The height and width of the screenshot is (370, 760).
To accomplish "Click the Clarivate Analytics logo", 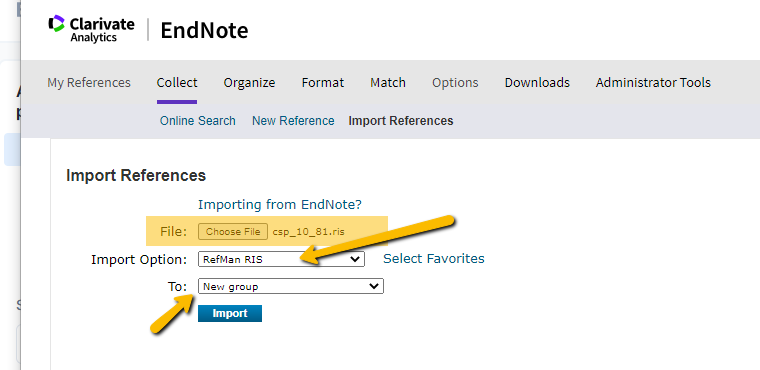I will tap(91, 29).
